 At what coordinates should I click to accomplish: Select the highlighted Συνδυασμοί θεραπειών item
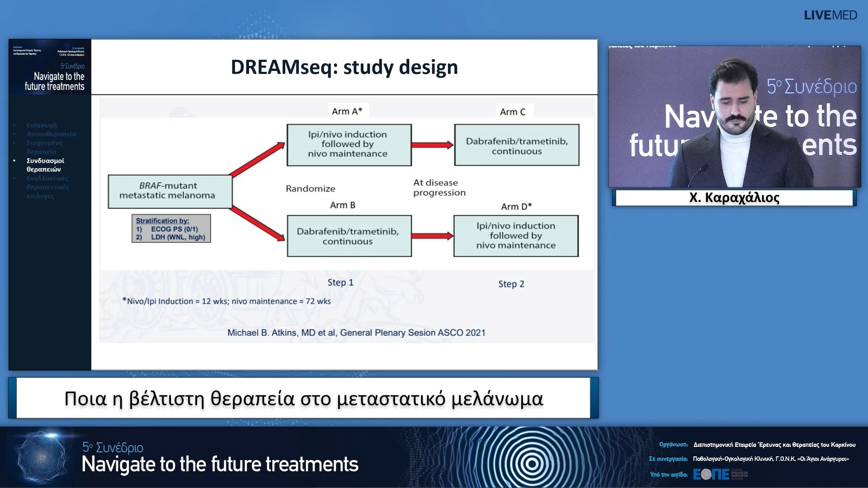point(45,165)
